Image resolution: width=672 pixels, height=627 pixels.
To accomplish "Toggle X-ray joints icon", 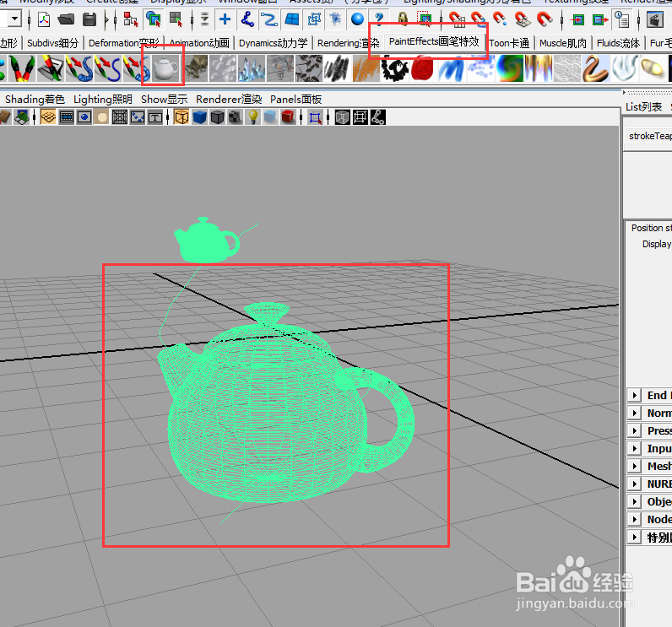I will pyautogui.click(x=378, y=117).
